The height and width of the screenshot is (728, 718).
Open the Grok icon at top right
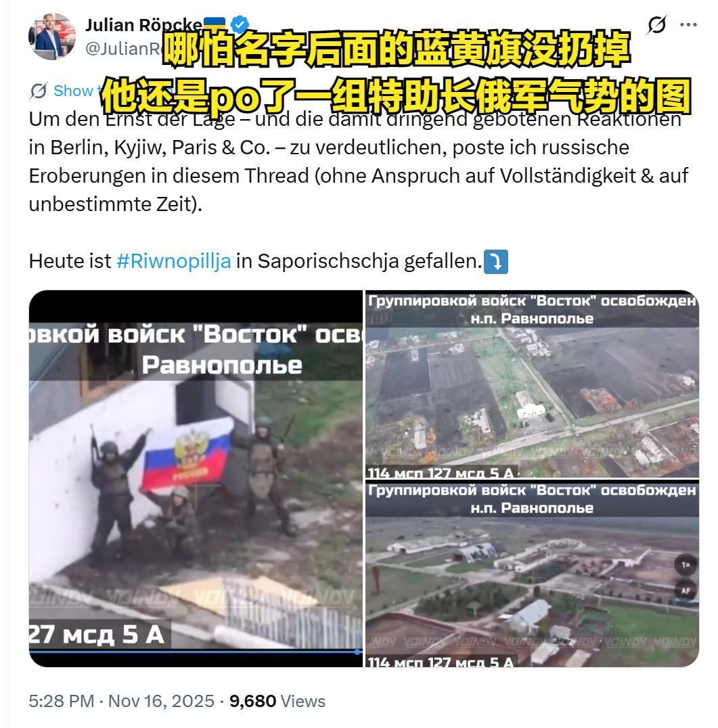coord(656,24)
